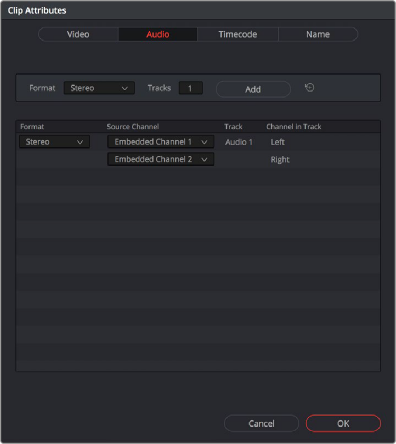
Task: Open the Audio 1 row Format dropdown
Action: [54, 142]
